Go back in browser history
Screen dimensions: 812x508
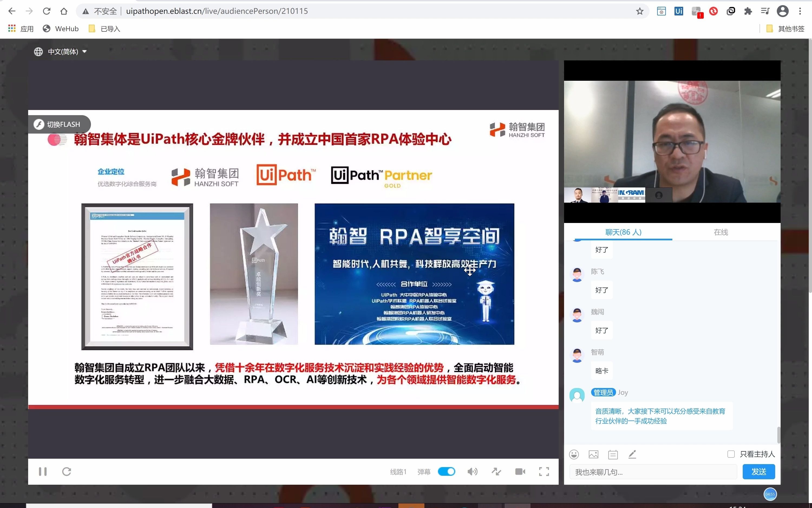(12, 11)
